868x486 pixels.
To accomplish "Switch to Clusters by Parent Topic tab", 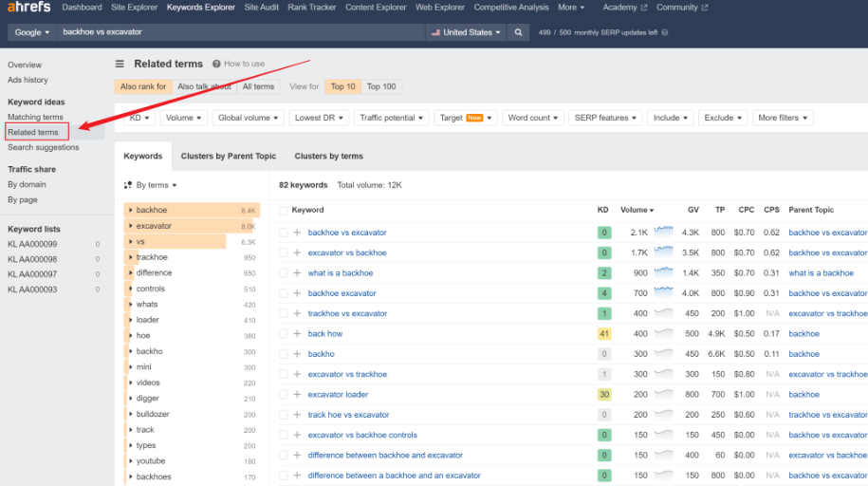I will click(228, 156).
